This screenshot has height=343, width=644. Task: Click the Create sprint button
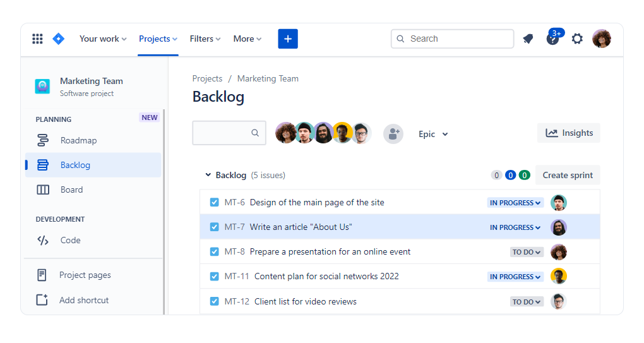coord(568,175)
